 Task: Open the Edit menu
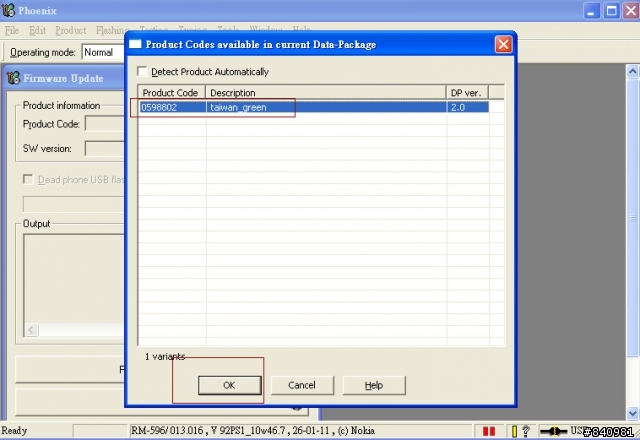pyautogui.click(x=37, y=30)
